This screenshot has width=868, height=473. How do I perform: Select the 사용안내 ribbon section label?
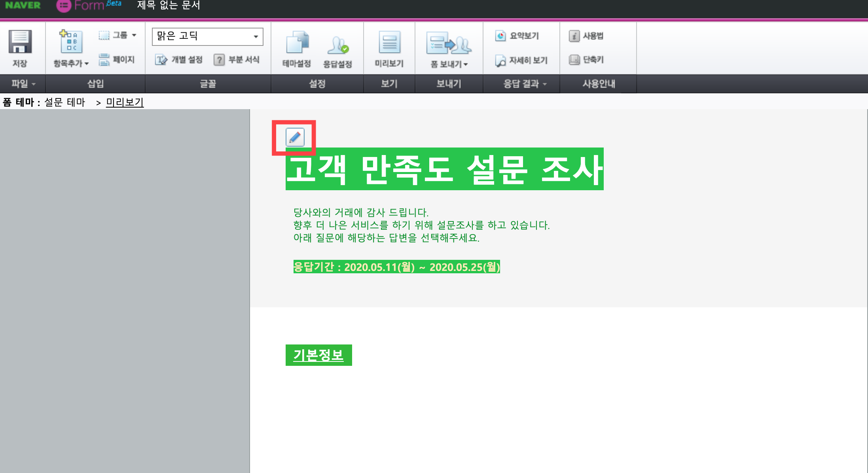[x=599, y=84]
